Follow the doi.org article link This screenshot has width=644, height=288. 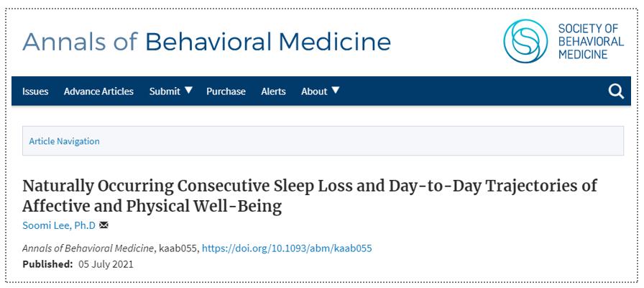(287, 248)
